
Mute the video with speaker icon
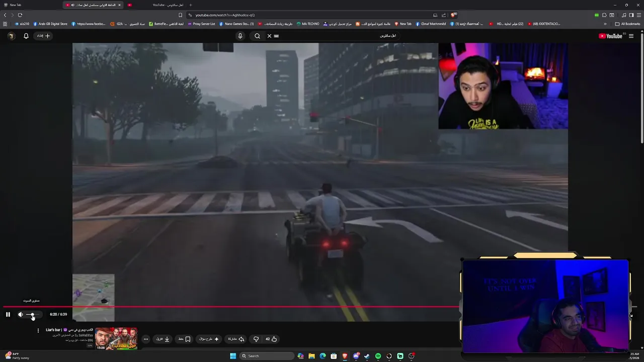click(x=21, y=314)
